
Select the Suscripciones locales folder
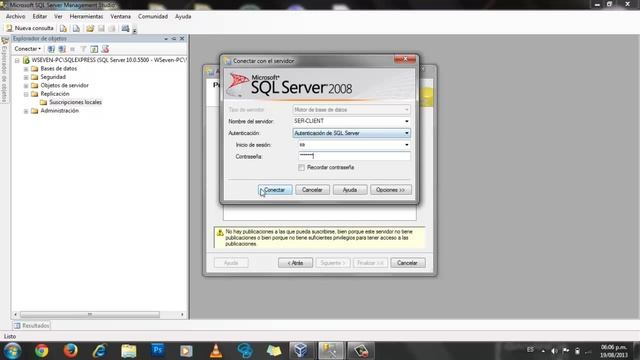click(76, 102)
